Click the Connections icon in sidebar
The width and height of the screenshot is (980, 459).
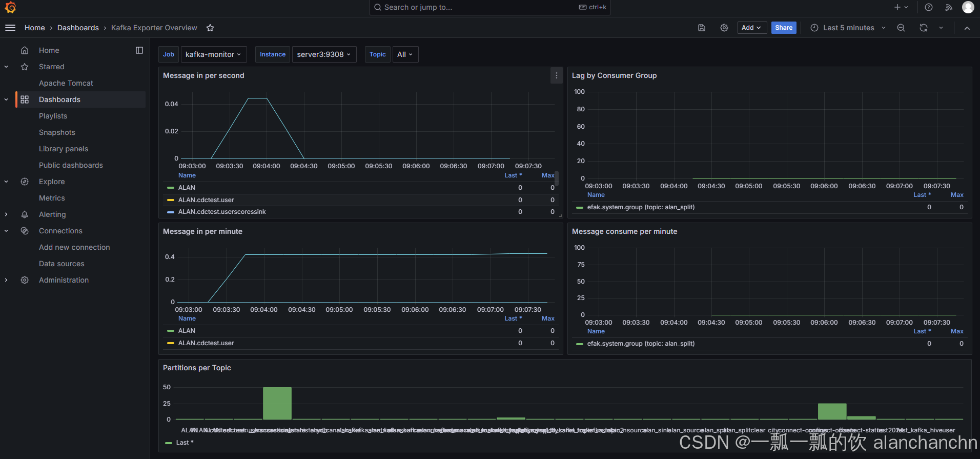(25, 231)
